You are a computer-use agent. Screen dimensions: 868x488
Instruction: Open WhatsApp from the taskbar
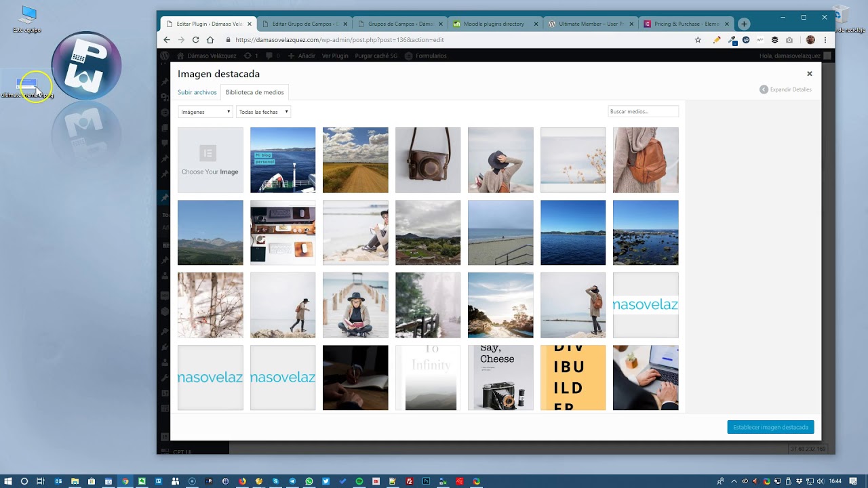click(309, 481)
